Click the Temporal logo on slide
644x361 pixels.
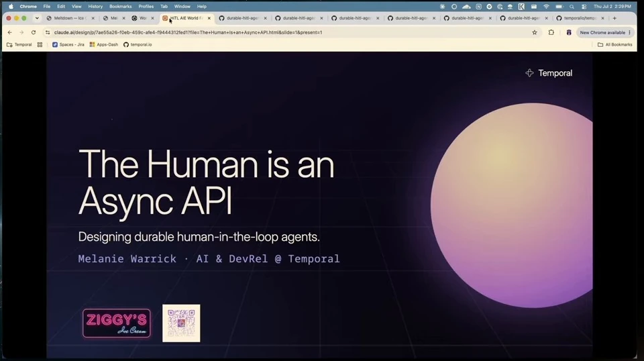[x=549, y=73]
